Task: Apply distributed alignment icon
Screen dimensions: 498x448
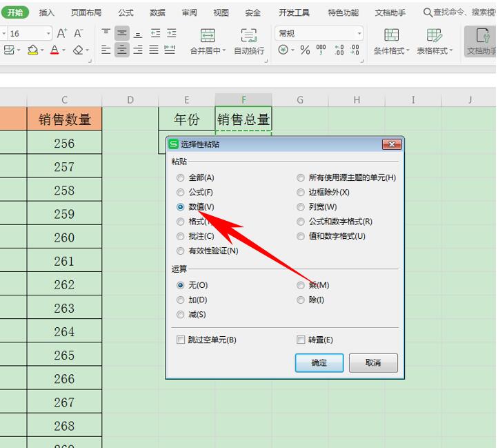Action: tap(170, 50)
